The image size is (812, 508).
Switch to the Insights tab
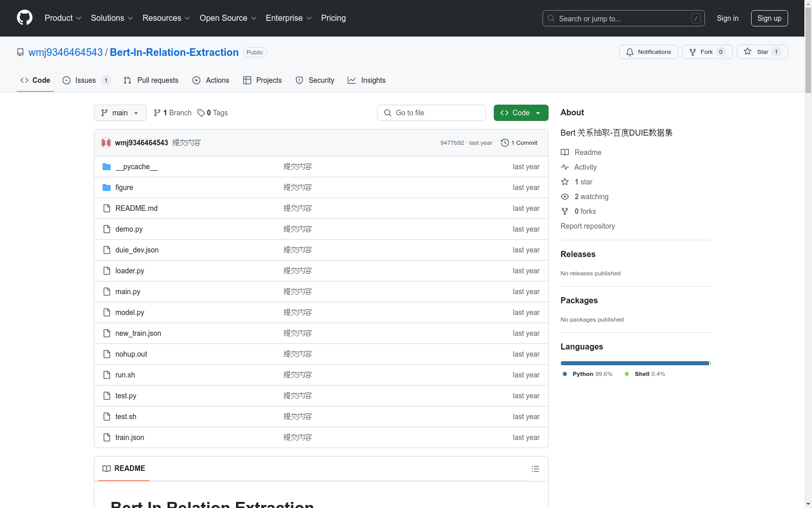coord(366,80)
